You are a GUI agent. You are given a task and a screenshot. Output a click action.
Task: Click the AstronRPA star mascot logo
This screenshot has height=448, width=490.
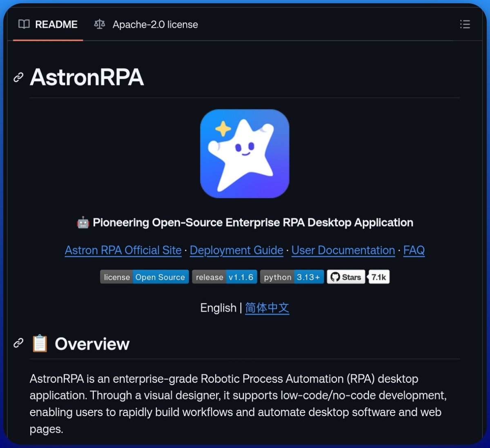click(245, 154)
